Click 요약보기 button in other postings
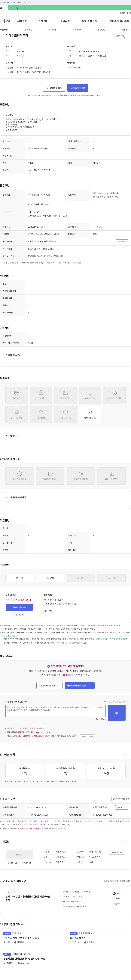Viewport: 131px width, 980px height. tap(117, 899)
